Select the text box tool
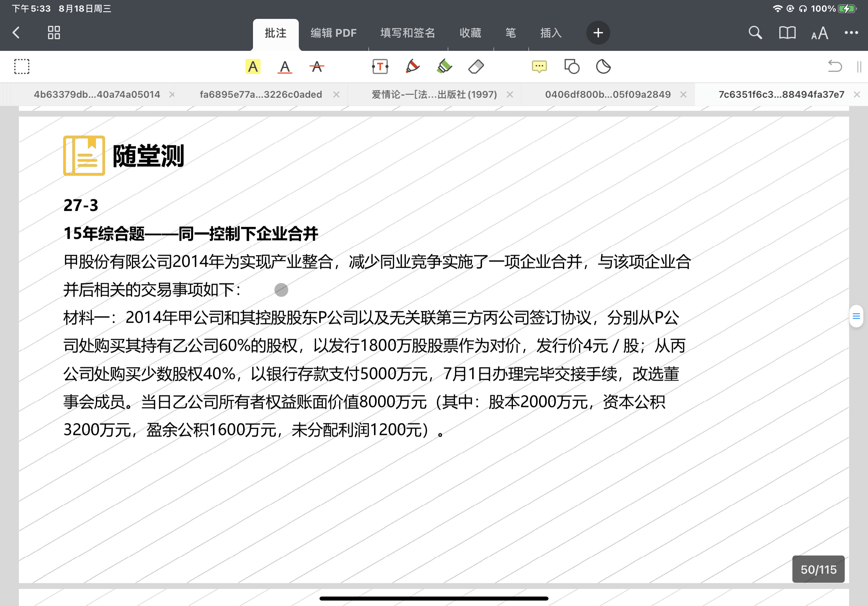 pyautogui.click(x=380, y=67)
